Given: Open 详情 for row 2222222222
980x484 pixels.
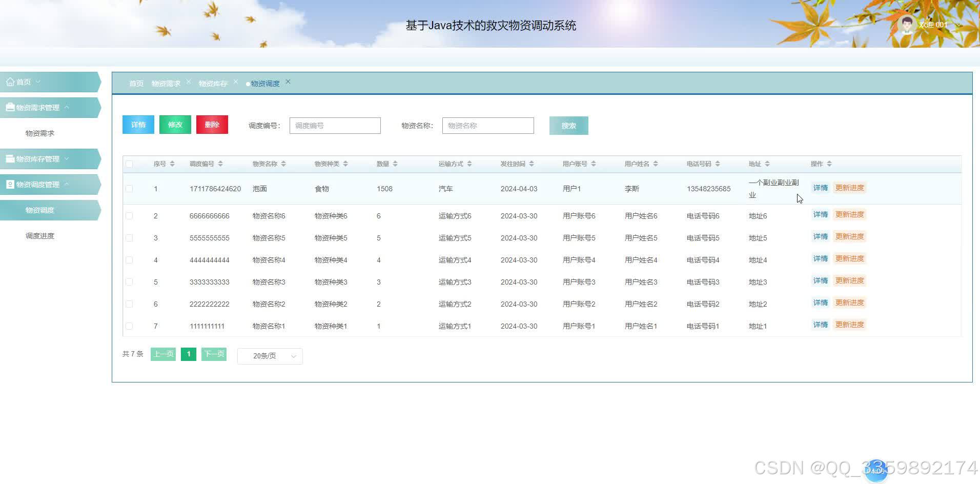Looking at the screenshot, I should [x=821, y=303].
